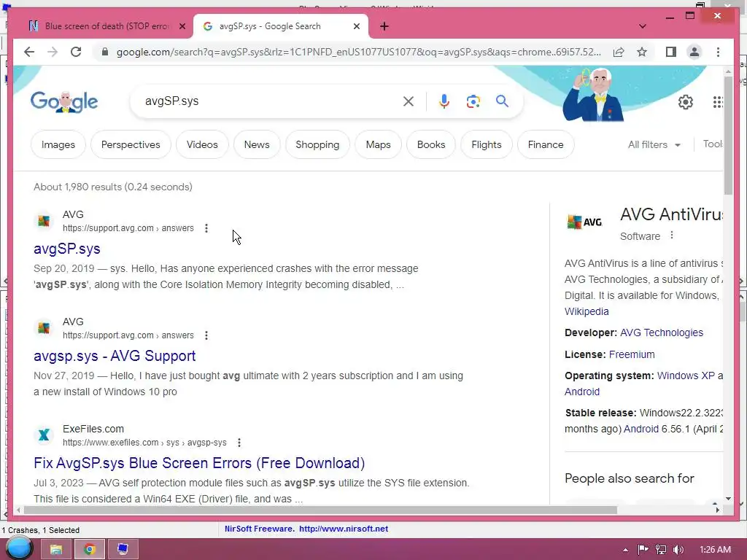Share this page from the address bar

click(619, 52)
